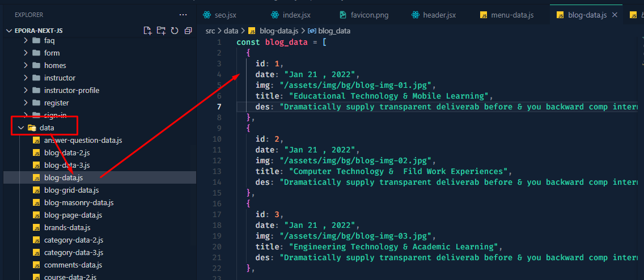This screenshot has width=644, height=280.
Task: Close the blog-data.js editor tab
Action: [613, 15]
